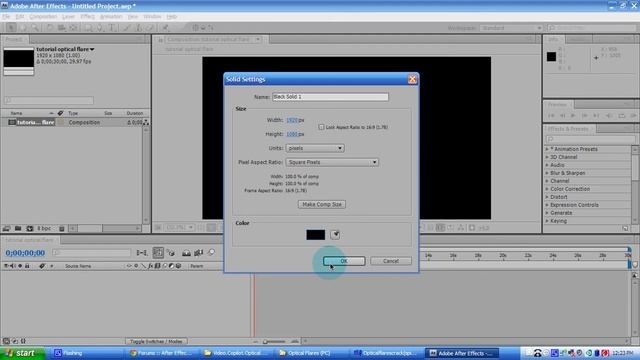This screenshot has width=640, height=360.
Task: Click the New Composition icon in Project panel
Action: click(x=30, y=229)
